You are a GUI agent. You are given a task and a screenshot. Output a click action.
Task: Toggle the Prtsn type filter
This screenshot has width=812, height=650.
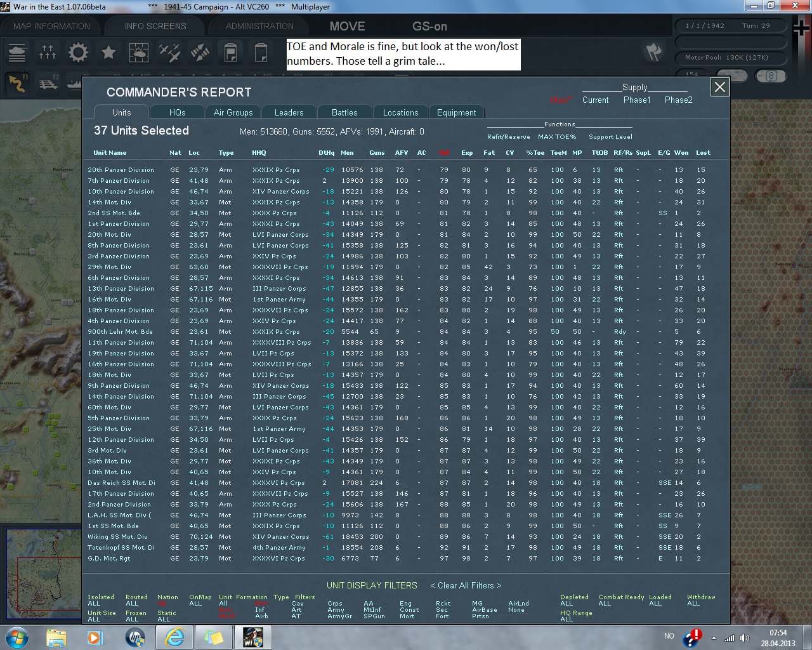point(480,616)
